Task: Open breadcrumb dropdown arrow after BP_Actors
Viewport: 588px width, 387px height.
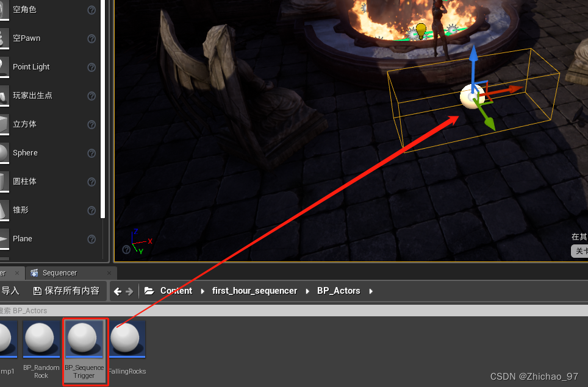Action: [x=371, y=291]
